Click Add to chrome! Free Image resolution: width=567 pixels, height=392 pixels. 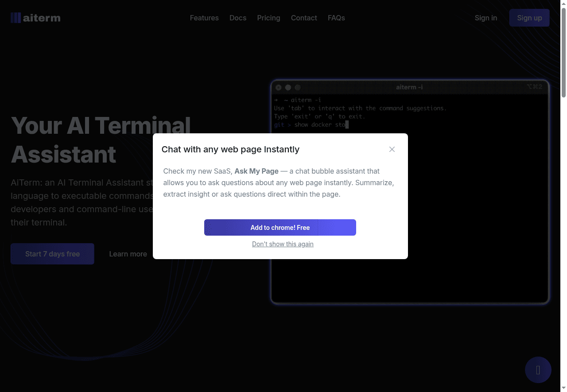pos(280,227)
